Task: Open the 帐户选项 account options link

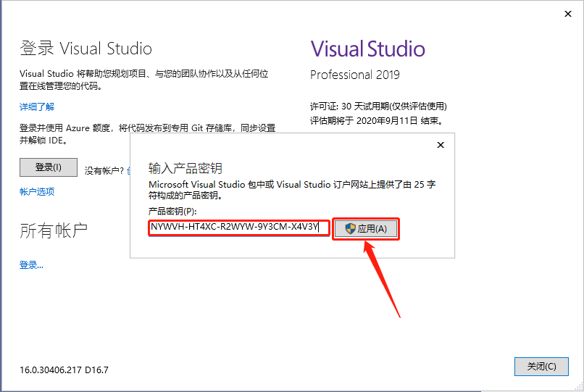Action: pyautogui.click(x=37, y=191)
